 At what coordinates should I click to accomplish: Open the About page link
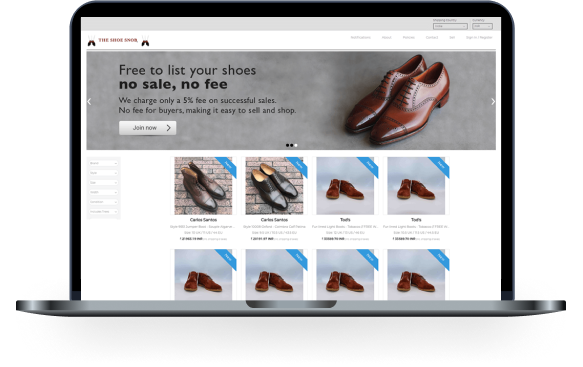(387, 38)
